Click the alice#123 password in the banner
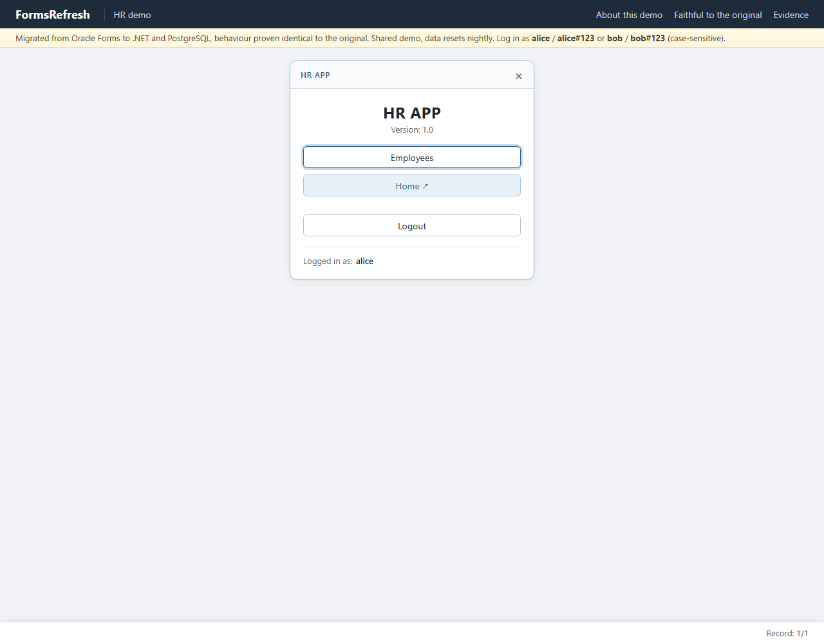824x644 pixels. coord(576,38)
